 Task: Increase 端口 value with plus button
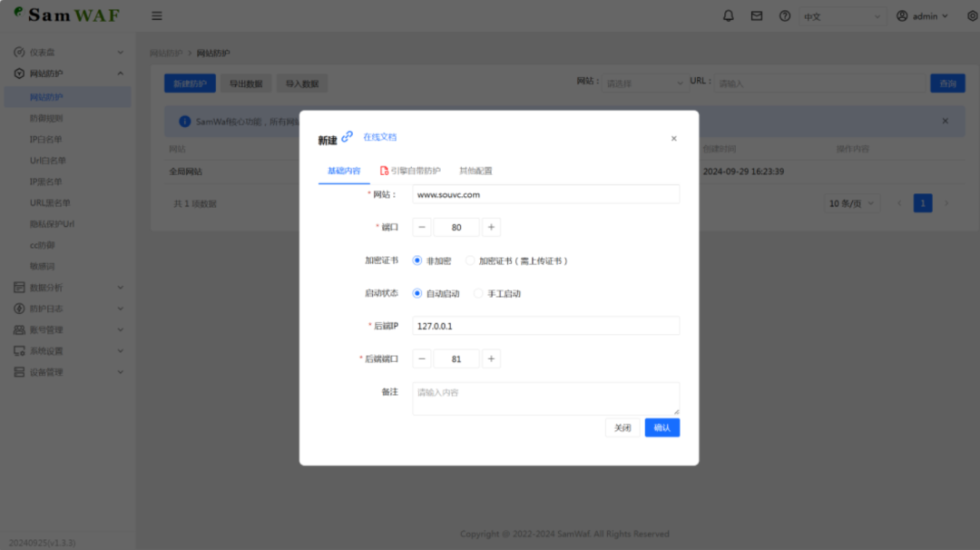(x=491, y=228)
